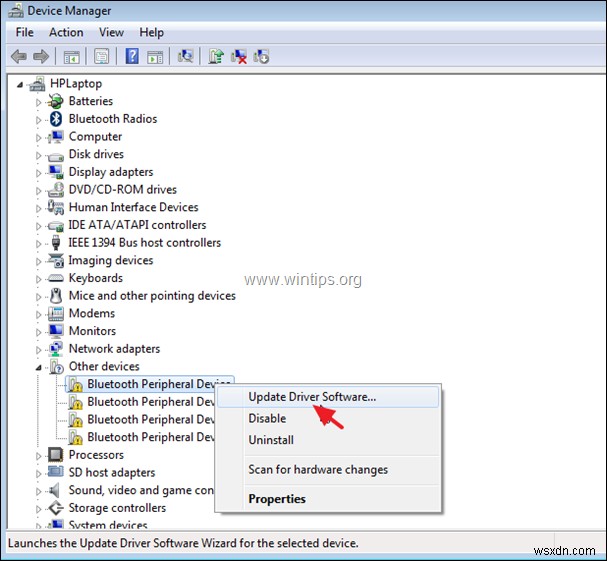The height and width of the screenshot is (561, 607).
Task: Choose Disable in the context menu
Action: tap(328, 419)
